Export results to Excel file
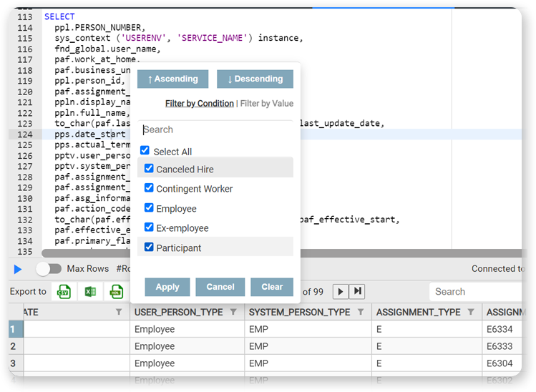This screenshot has height=392, width=536. [90, 292]
